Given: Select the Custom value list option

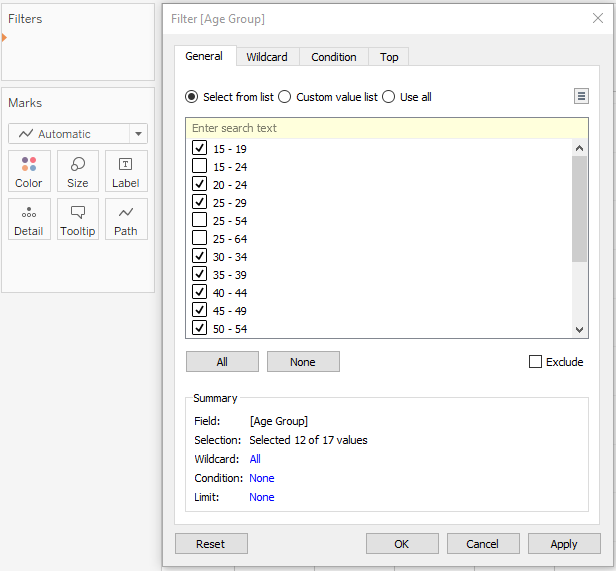Looking at the screenshot, I should pyautogui.click(x=285, y=97).
